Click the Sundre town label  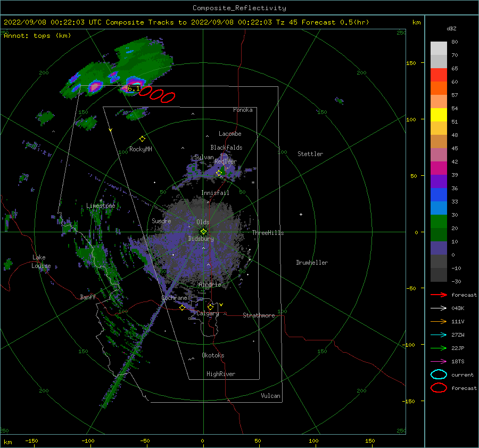click(161, 221)
